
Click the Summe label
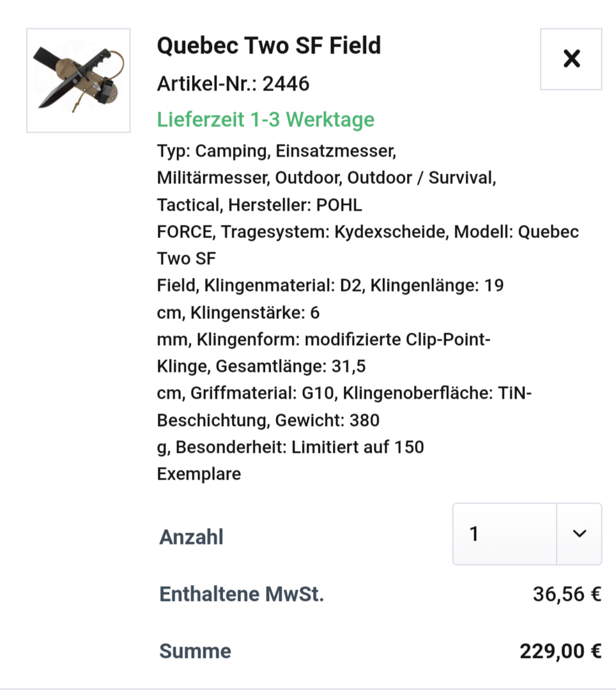tap(195, 651)
